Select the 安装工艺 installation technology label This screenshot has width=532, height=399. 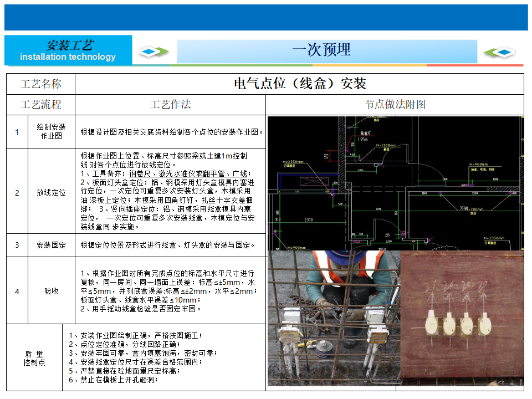click(x=68, y=50)
